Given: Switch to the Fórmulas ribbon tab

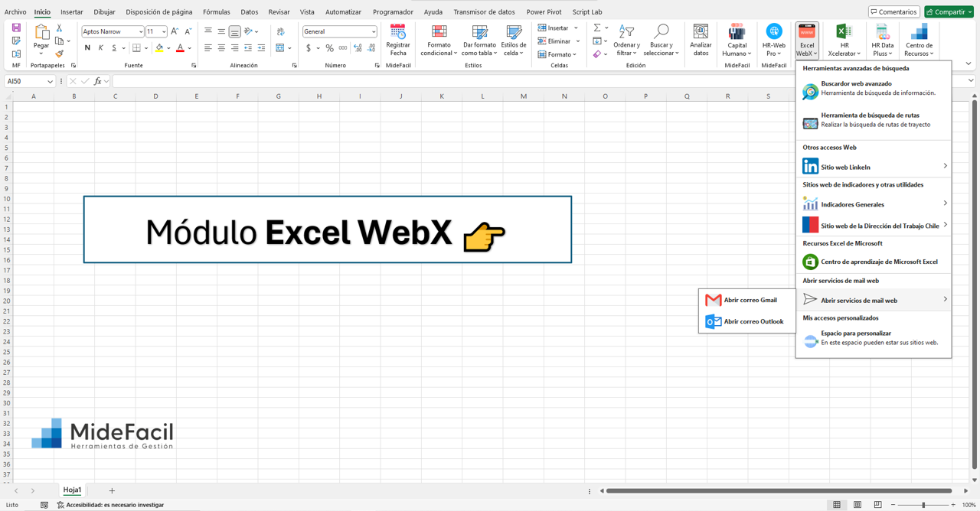Looking at the screenshot, I should (x=217, y=12).
